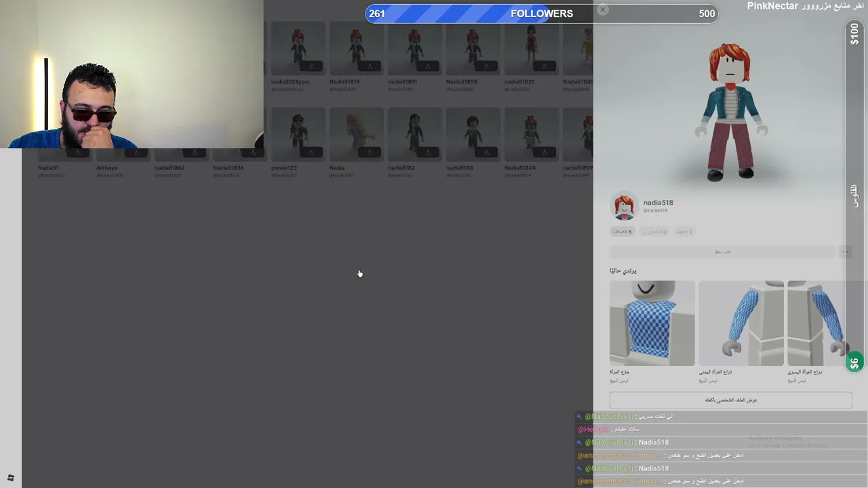Add friend icon on nadia51862 card
Screen dimensions: 868x488
point(195,153)
